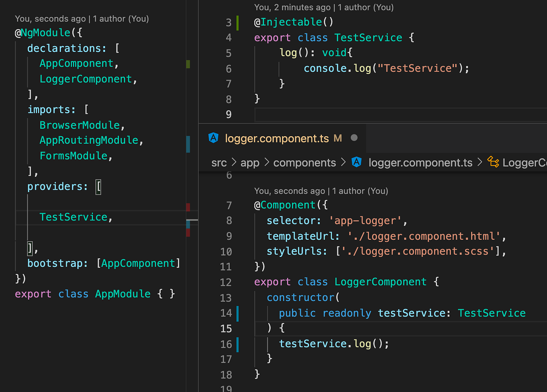Click the unsaved changes dot on the tab

[354, 137]
